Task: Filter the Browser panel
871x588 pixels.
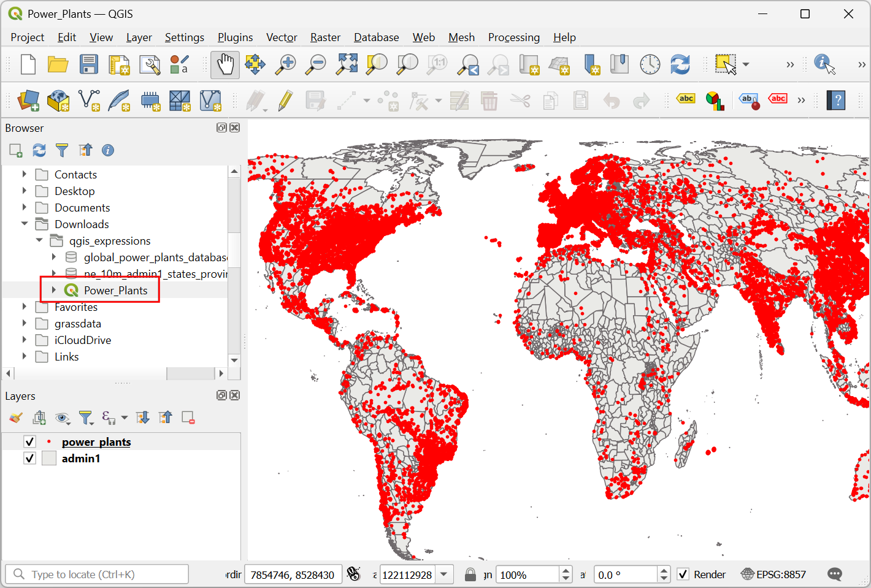Action: click(x=62, y=150)
